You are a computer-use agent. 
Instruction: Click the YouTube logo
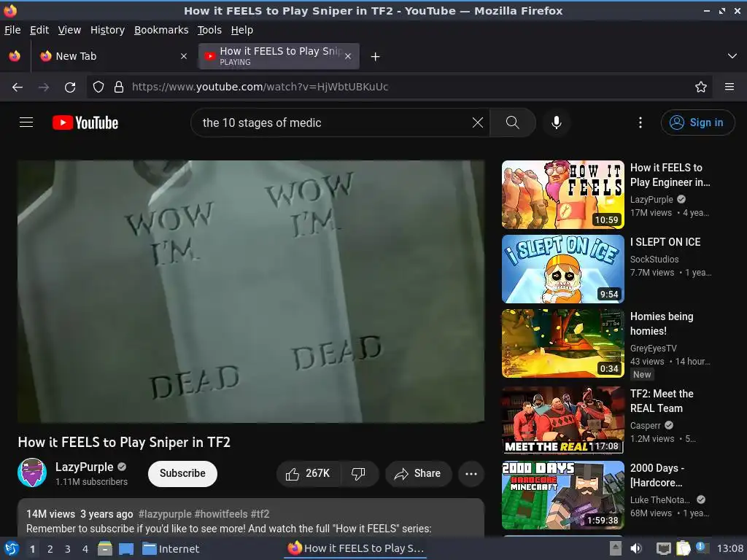pos(85,122)
